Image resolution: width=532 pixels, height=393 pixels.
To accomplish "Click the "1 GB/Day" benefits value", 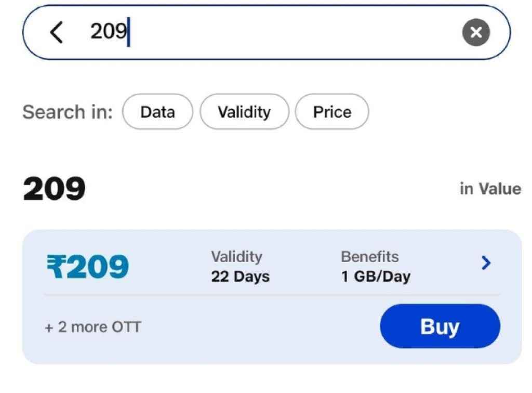I will coord(376,277).
